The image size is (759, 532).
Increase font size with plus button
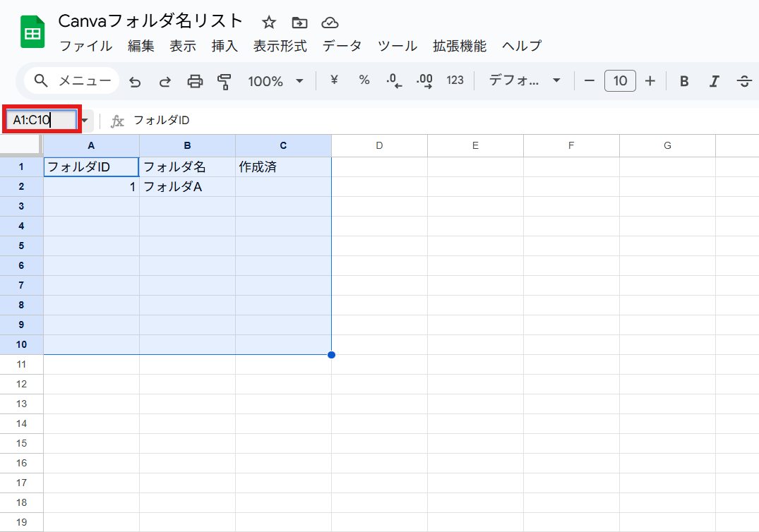click(x=650, y=80)
